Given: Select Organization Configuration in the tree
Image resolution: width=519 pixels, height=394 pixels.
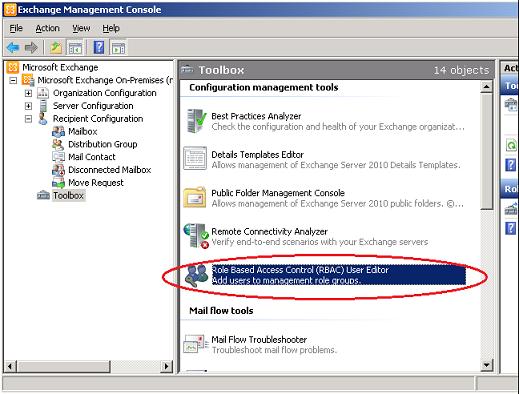Looking at the screenshot, I should coord(105,93).
